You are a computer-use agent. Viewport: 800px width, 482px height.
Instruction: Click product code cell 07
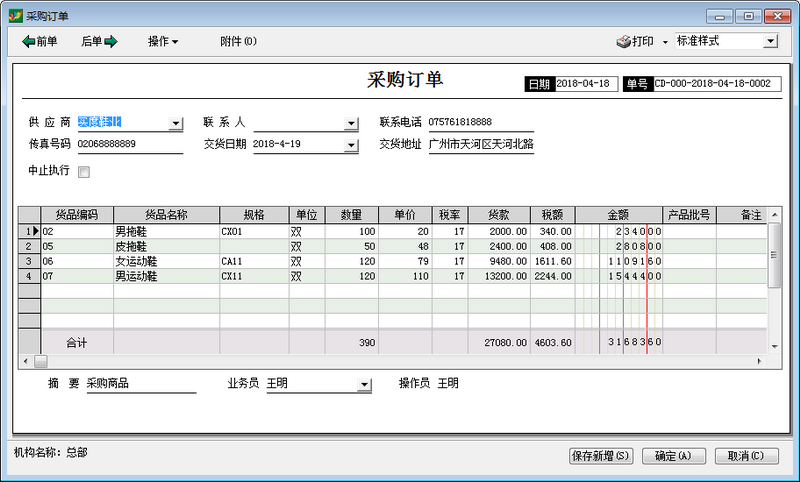(77, 276)
